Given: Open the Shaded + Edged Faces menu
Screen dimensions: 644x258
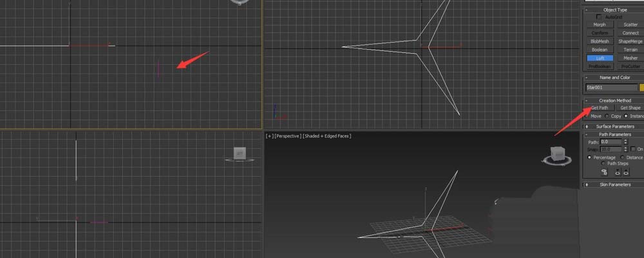Looking at the screenshot, I should [327, 136].
